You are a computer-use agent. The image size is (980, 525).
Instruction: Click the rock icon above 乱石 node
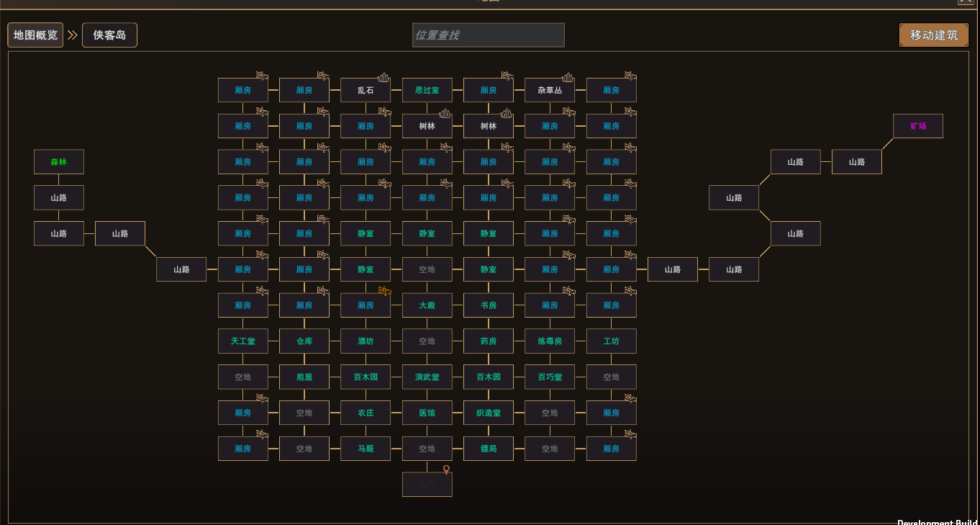click(x=384, y=76)
